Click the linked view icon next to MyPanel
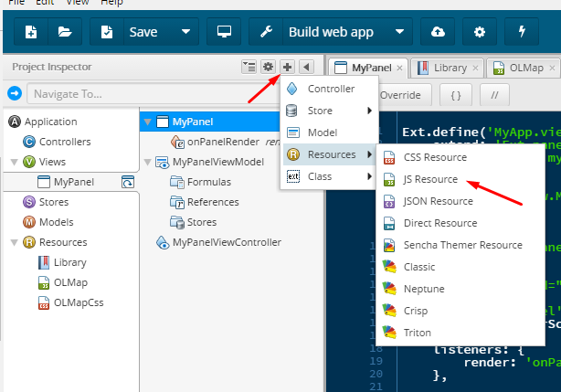561x392 pixels. click(x=128, y=182)
